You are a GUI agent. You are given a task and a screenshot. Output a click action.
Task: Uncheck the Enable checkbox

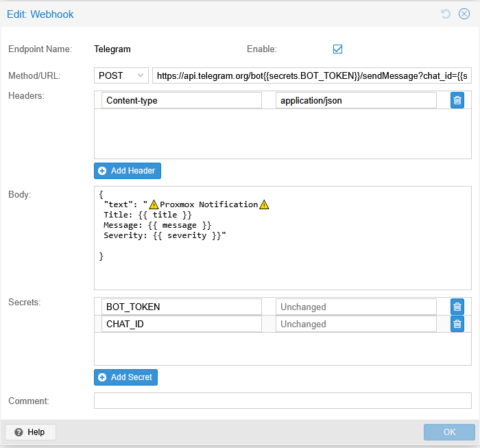(337, 49)
